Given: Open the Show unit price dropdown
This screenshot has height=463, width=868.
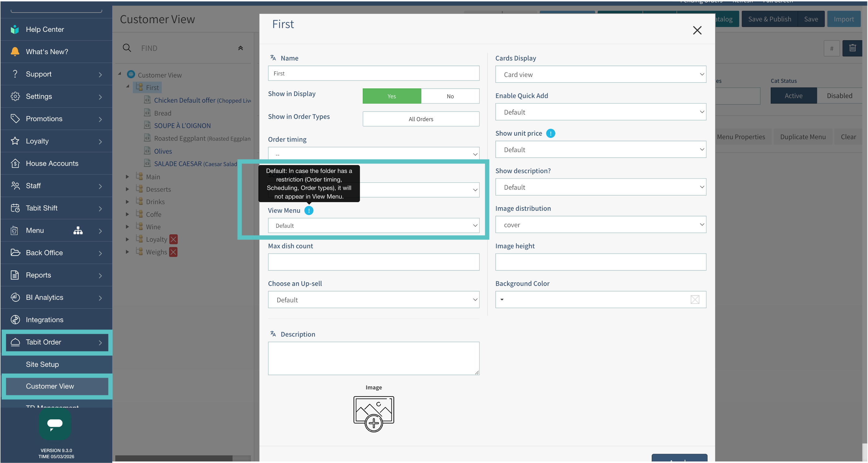Looking at the screenshot, I should pos(601,150).
